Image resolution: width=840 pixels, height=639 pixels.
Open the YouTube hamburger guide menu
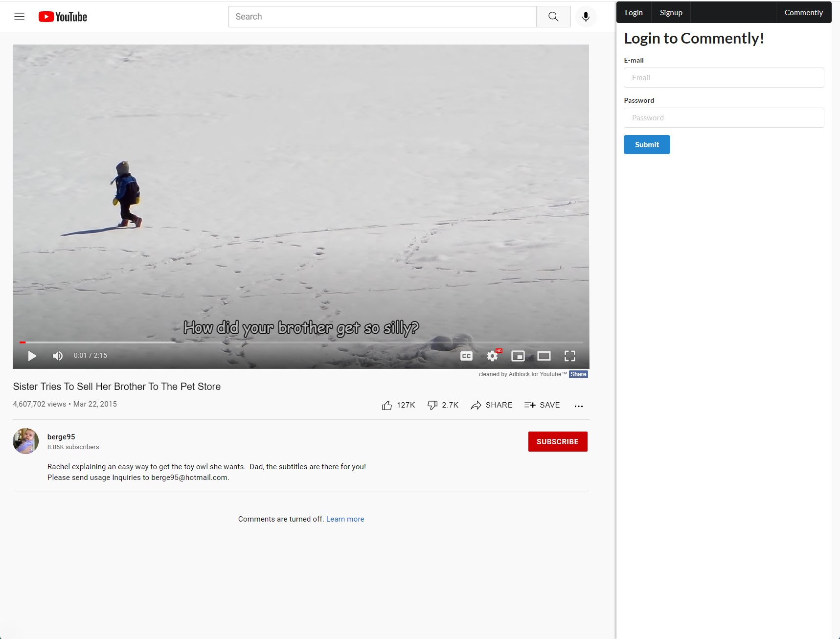tap(20, 17)
